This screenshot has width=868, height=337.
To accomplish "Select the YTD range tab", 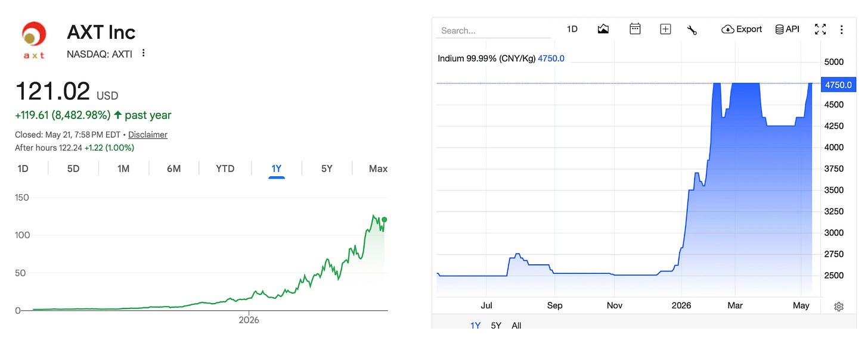I will 225,168.
